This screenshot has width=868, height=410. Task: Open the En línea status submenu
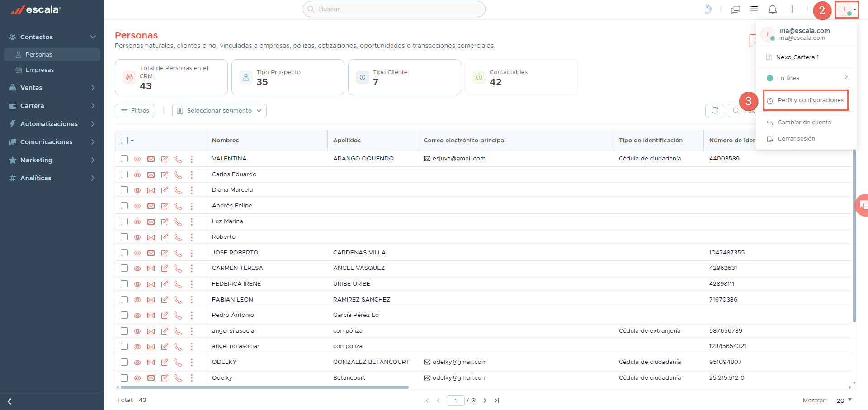point(807,78)
